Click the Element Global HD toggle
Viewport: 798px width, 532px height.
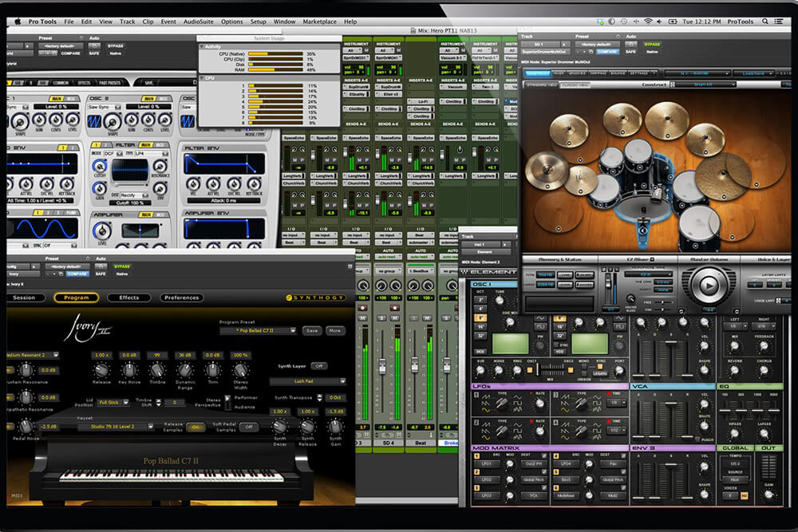point(744,495)
